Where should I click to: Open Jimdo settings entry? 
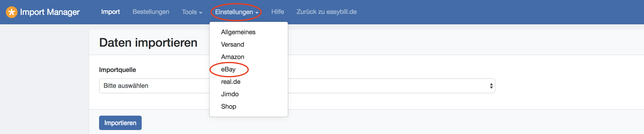pyautogui.click(x=230, y=94)
